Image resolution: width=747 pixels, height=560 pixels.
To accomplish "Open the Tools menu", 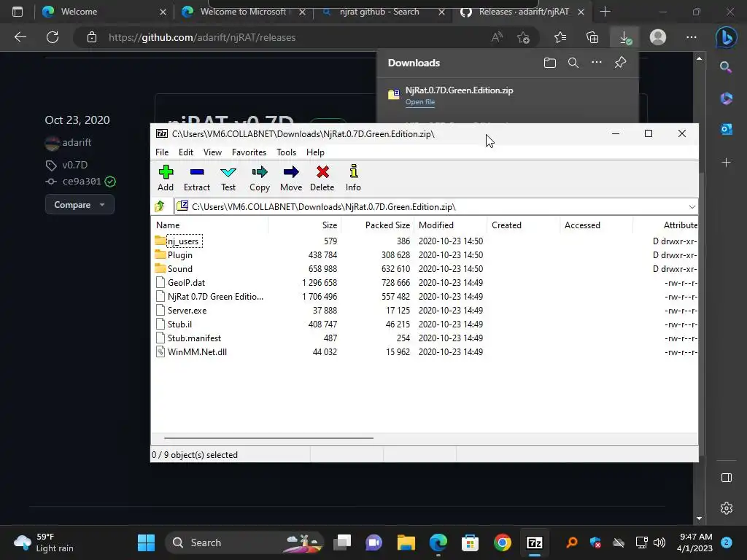I will (x=286, y=152).
